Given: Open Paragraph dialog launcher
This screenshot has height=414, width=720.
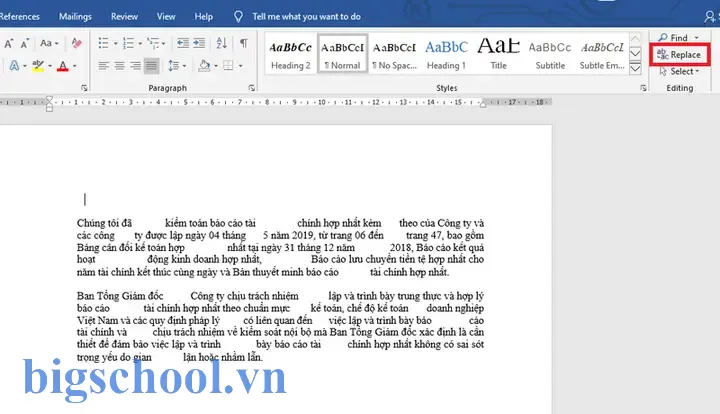Looking at the screenshot, I should point(252,88).
